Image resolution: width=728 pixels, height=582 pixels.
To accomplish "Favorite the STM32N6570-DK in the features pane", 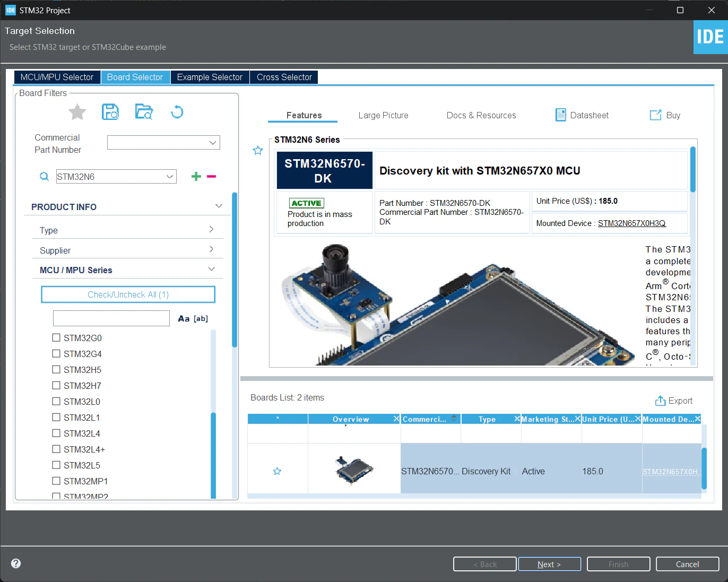I will [x=258, y=150].
